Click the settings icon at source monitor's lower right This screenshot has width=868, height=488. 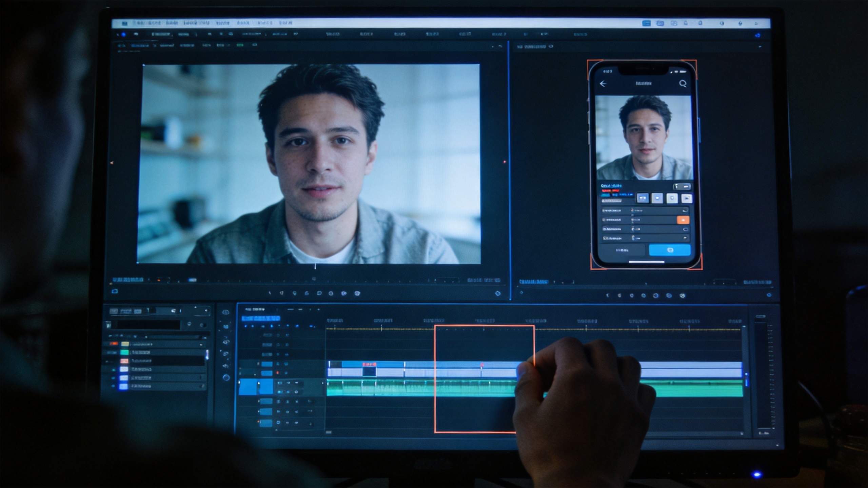pyautogui.click(x=498, y=293)
